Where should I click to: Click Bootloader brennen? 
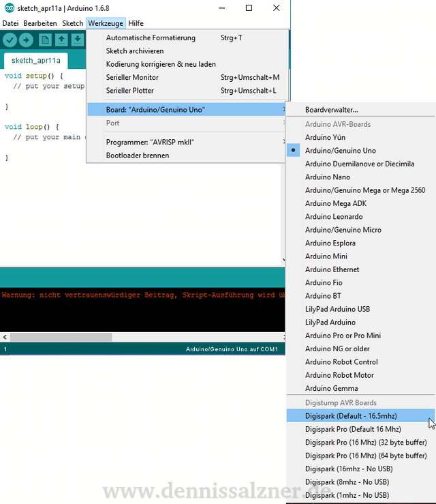[x=187, y=155]
